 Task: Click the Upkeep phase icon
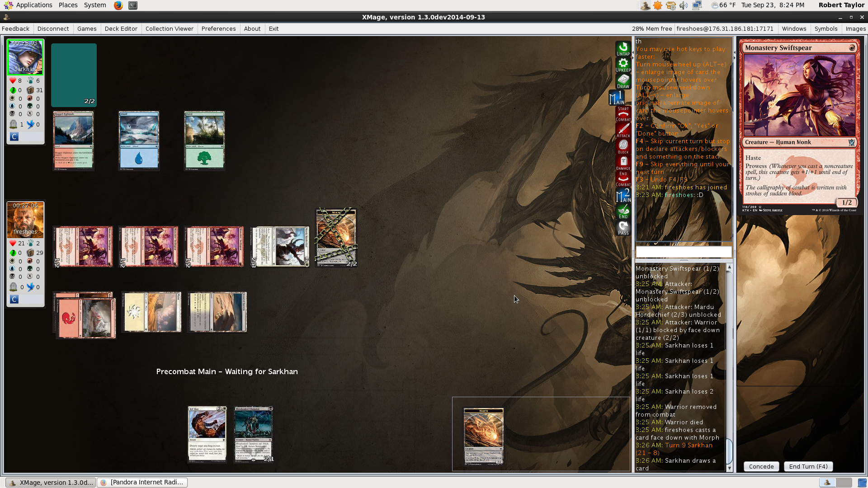[623, 65]
